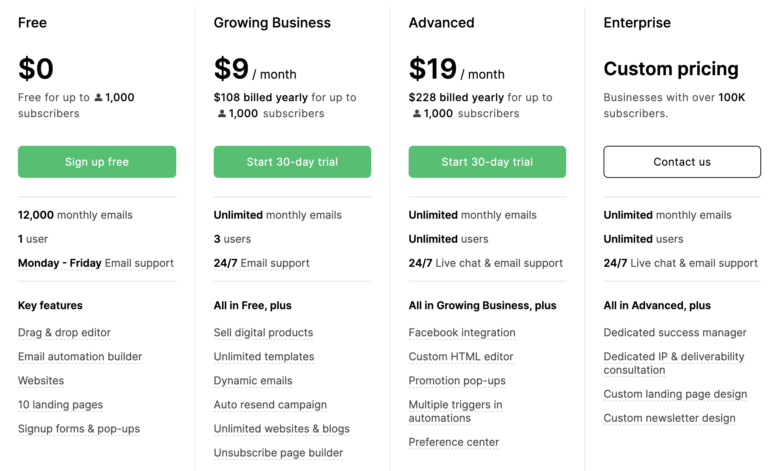This screenshot has width=768, height=471.
Task: Click the Facebook integration feature
Action: pyautogui.click(x=462, y=333)
